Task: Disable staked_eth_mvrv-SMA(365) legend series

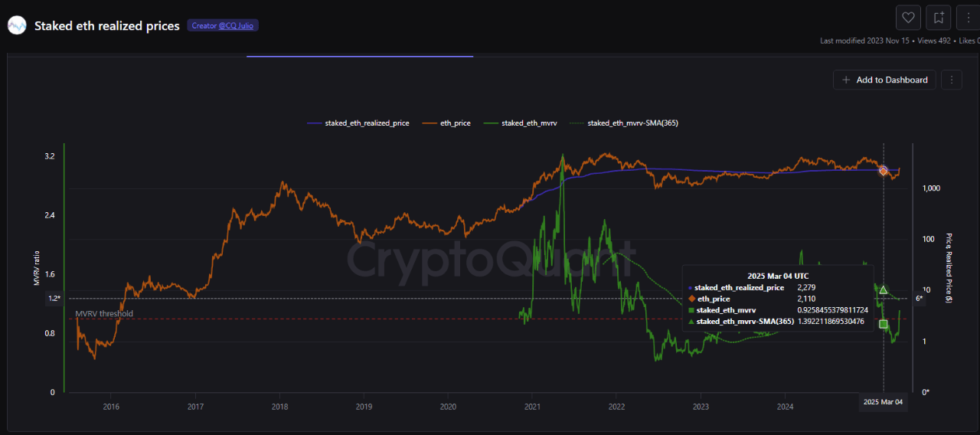Action: pyautogui.click(x=624, y=123)
